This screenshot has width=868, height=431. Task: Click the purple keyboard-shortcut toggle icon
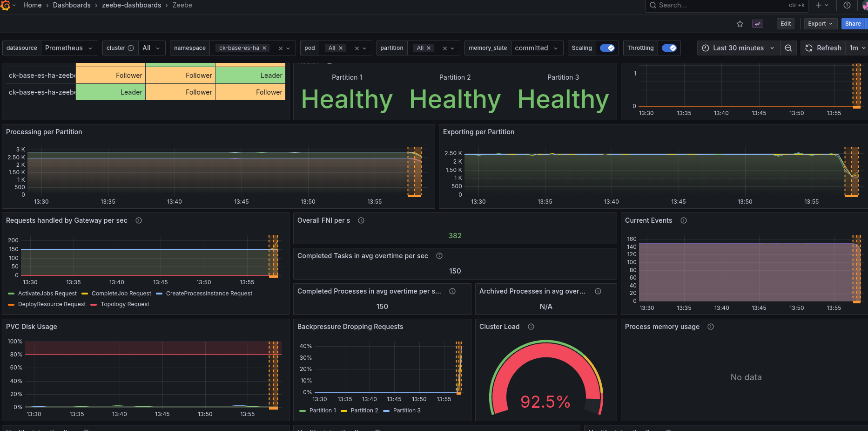pyautogui.click(x=758, y=24)
